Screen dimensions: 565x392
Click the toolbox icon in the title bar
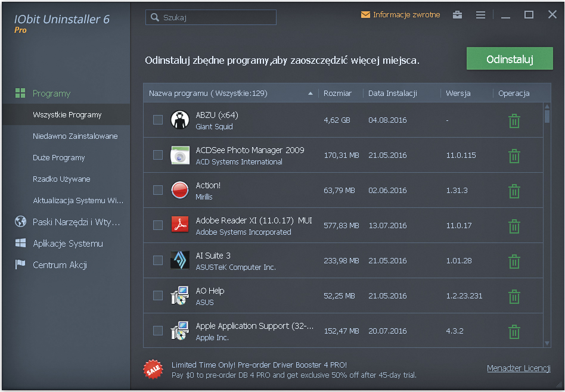tap(457, 14)
